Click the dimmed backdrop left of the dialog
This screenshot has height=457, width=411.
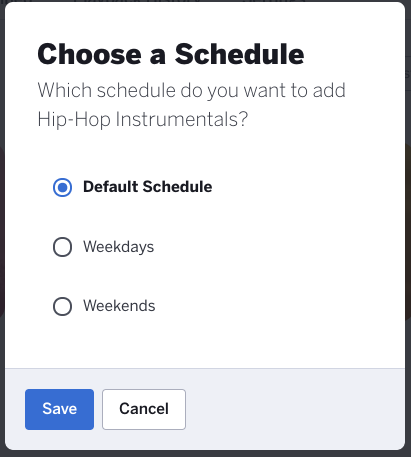(2, 228)
